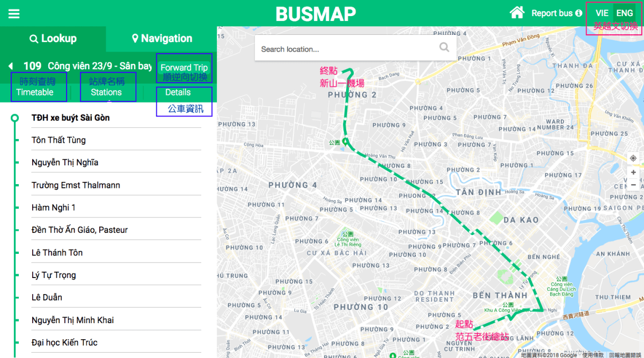Select station Tôn Thất Tùng

pos(116,140)
